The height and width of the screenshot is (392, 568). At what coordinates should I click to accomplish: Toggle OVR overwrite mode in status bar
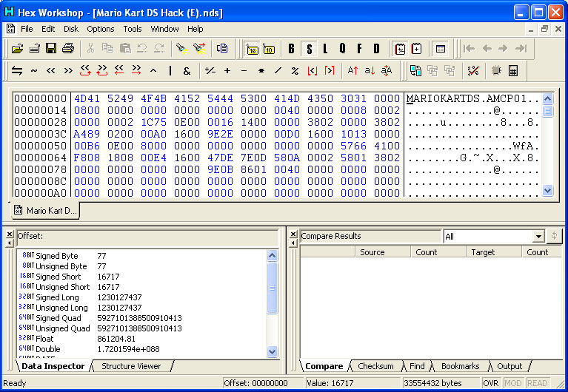click(491, 383)
